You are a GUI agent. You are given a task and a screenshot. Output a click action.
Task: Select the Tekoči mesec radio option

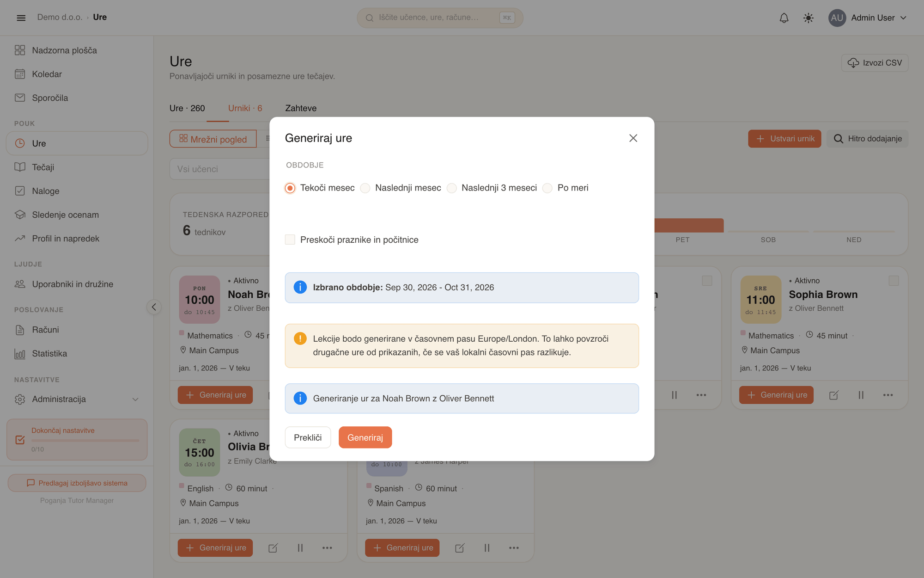[x=290, y=188]
